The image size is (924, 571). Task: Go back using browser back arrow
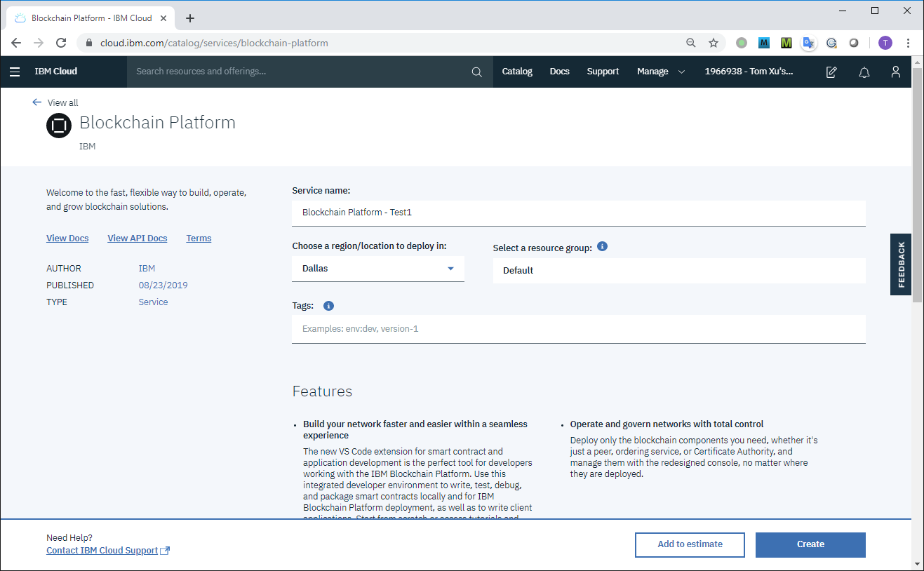tap(16, 43)
